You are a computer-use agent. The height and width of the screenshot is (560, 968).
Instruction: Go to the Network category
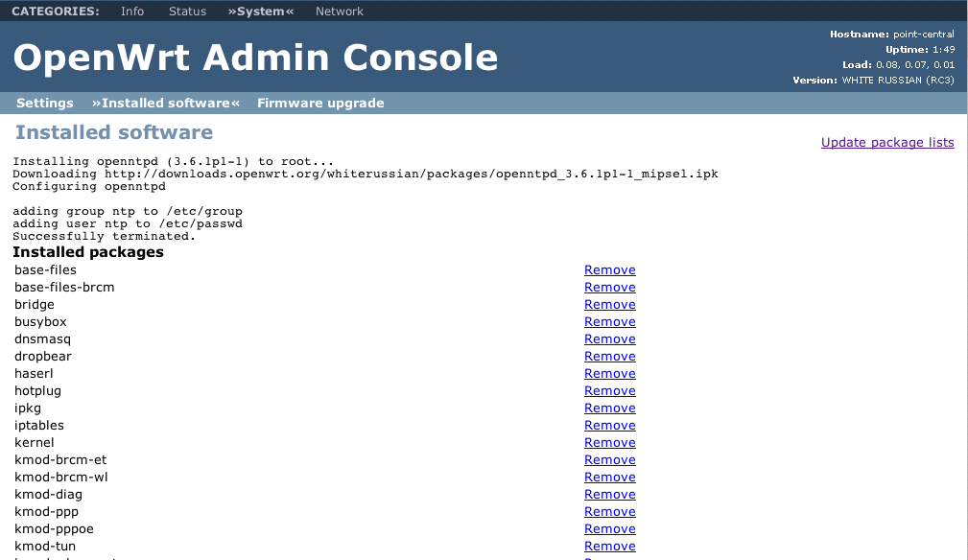pyautogui.click(x=340, y=12)
